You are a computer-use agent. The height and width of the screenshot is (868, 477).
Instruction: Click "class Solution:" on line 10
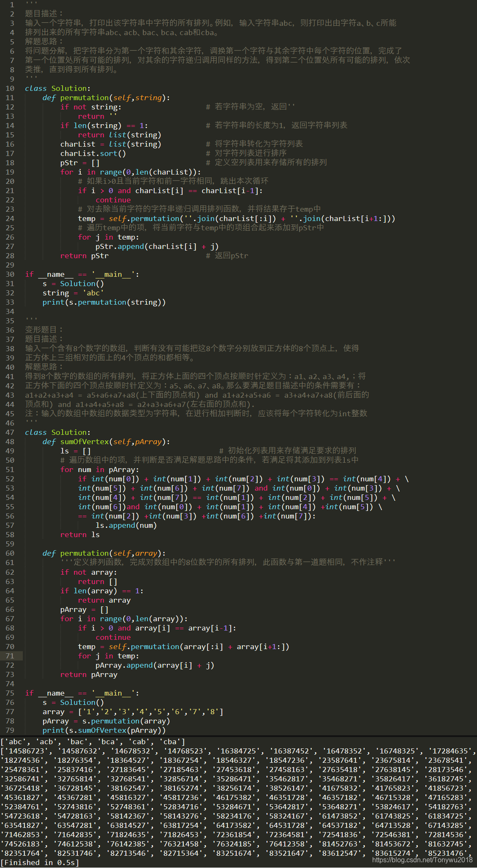tap(58, 88)
